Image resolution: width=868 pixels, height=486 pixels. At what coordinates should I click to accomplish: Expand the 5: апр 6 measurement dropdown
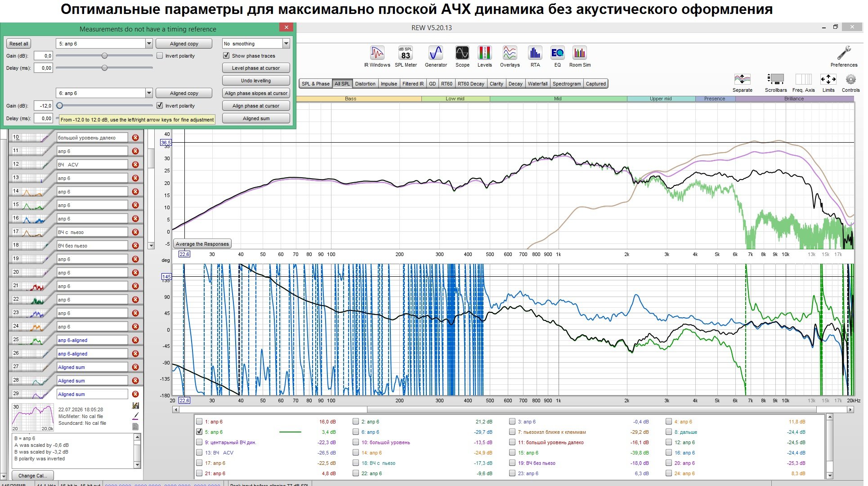149,44
